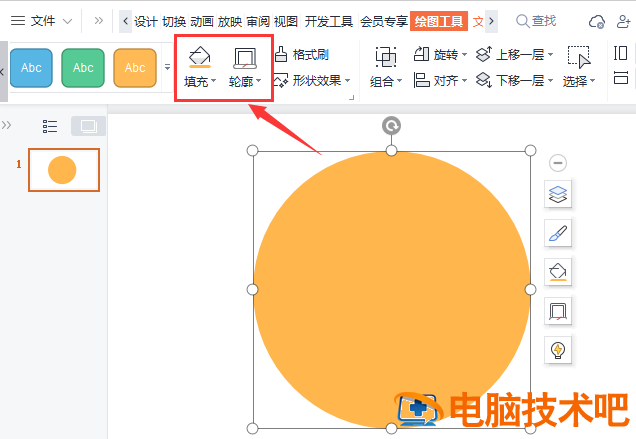
Task: Switch to the 审阅 tab
Action: coord(258,21)
